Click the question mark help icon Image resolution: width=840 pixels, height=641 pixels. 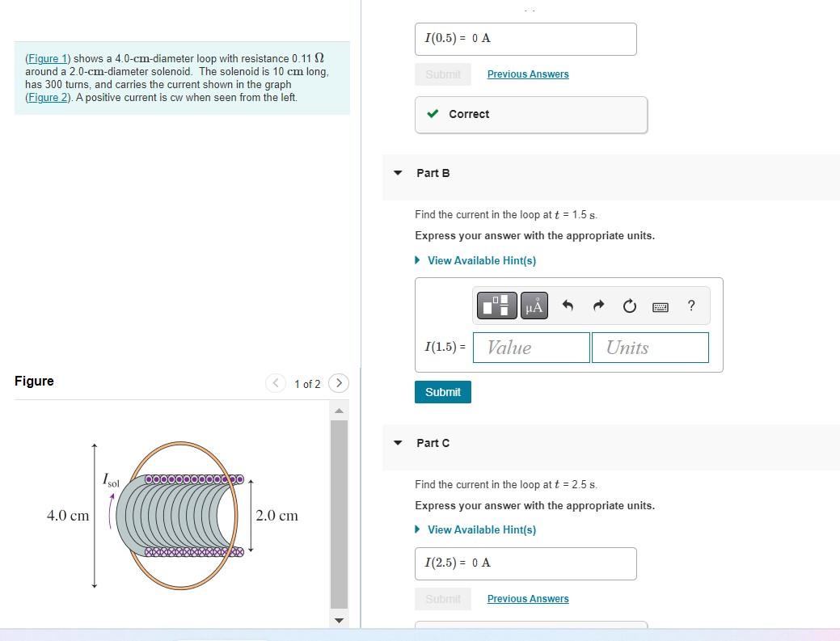tap(690, 306)
